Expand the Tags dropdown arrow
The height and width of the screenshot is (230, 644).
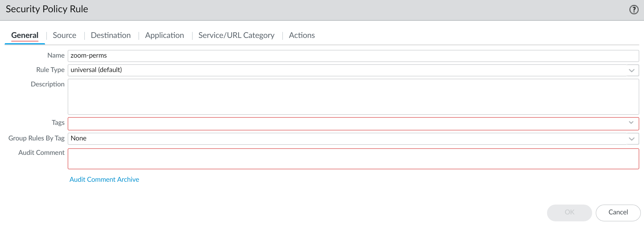(x=631, y=122)
